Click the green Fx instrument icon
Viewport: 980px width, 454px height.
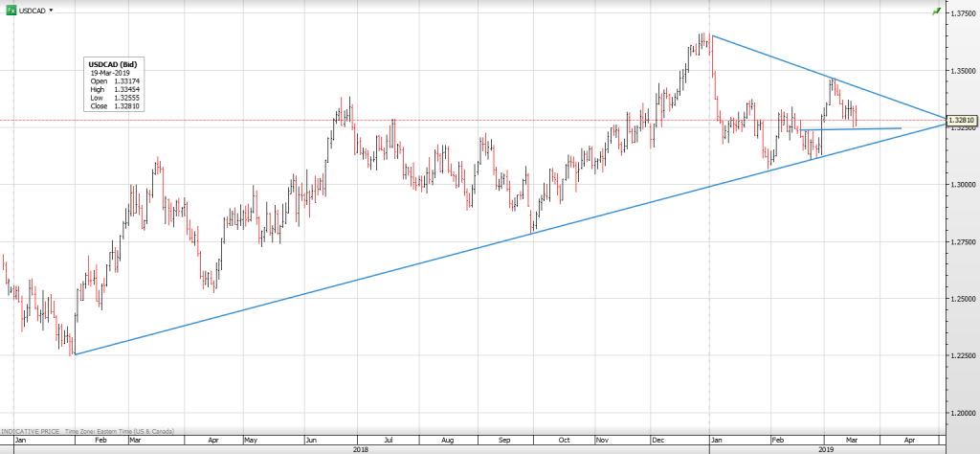click(12, 11)
